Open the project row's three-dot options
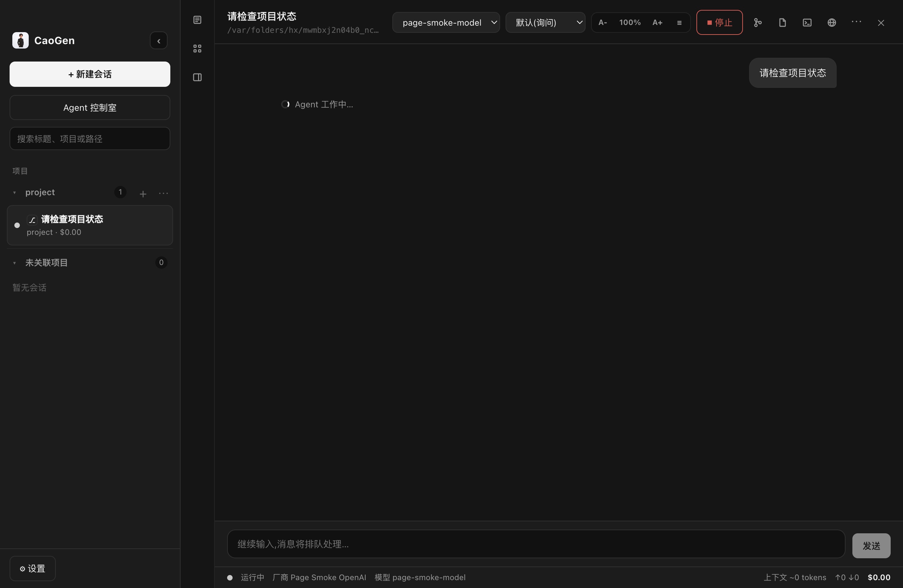Viewport: 903px width, 588px height. click(163, 193)
